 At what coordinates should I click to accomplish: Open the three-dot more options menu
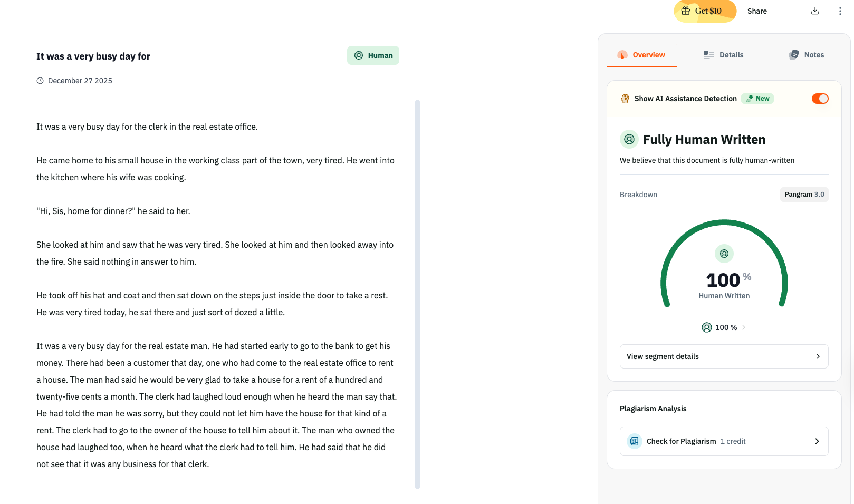[x=840, y=11]
